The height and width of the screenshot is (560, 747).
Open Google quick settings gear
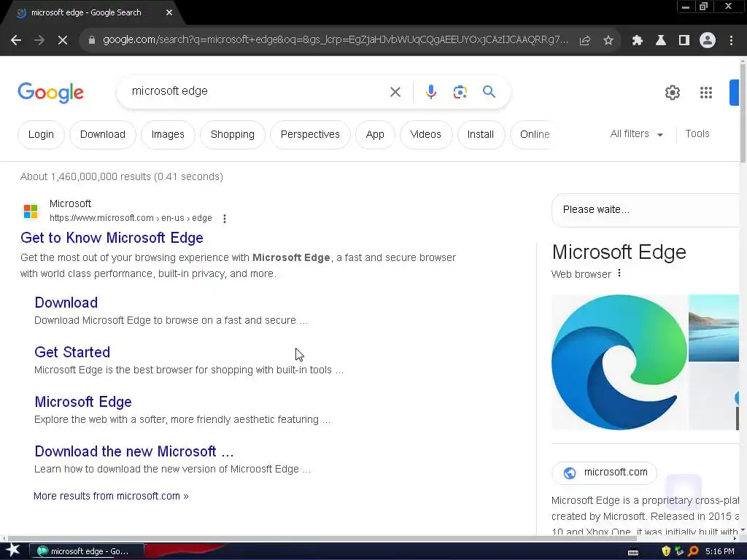point(672,93)
